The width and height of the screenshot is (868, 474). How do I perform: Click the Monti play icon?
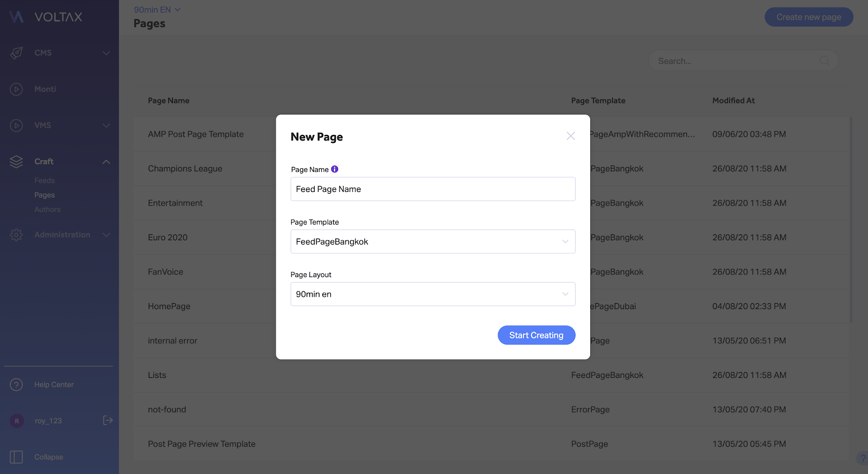(16, 89)
